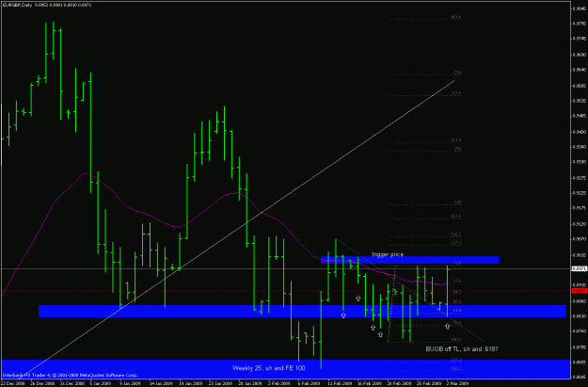Image resolution: width=588 pixels, height=387 pixels.
Task: Click the 38.2 Fibonacci level label
Action: coord(457,292)
